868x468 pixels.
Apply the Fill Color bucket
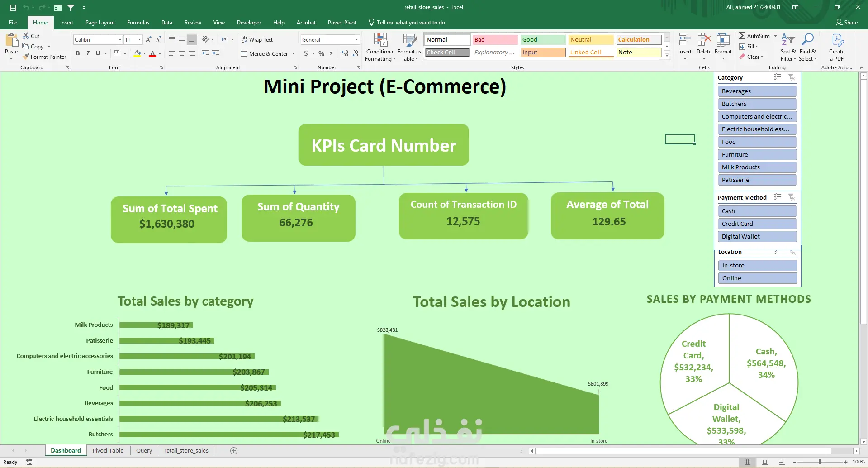point(137,53)
